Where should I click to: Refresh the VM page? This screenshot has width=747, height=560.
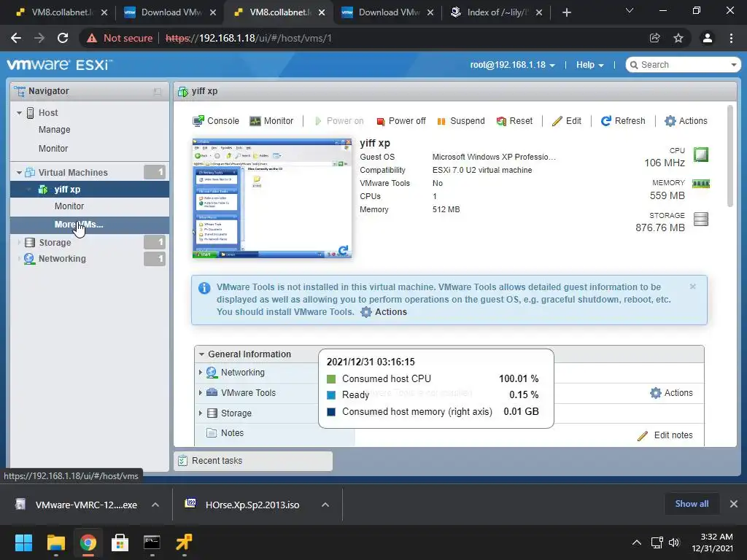(x=623, y=121)
